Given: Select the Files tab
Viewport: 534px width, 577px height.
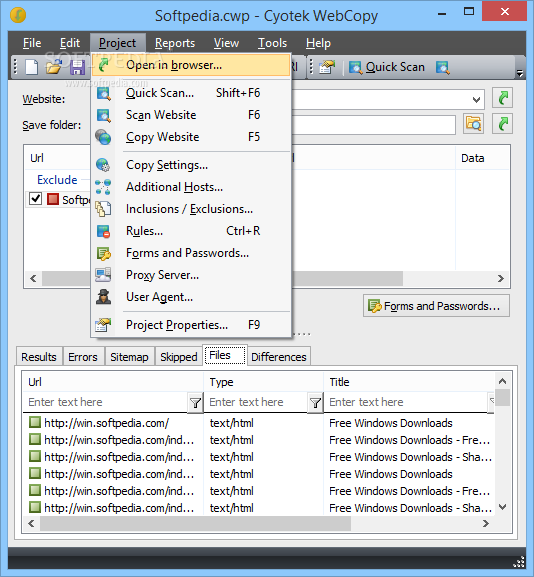Looking at the screenshot, I should click(x=224, y=355).
